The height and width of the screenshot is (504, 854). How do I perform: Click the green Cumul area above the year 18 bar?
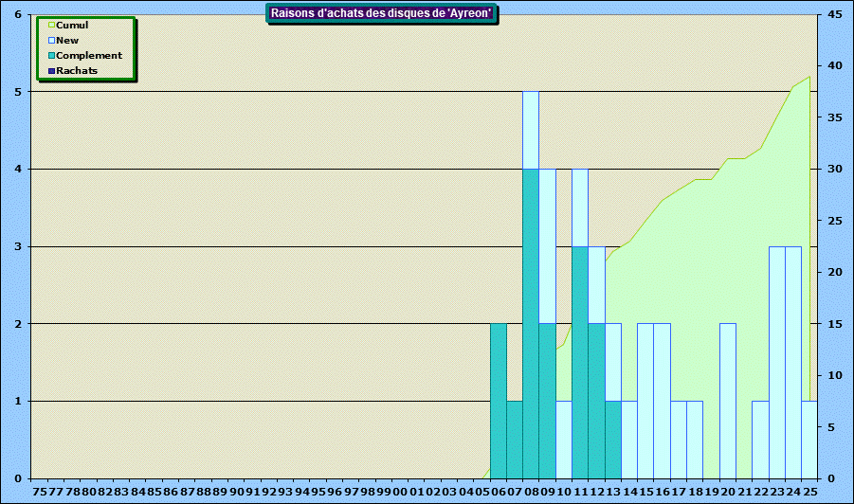(695, 284)
